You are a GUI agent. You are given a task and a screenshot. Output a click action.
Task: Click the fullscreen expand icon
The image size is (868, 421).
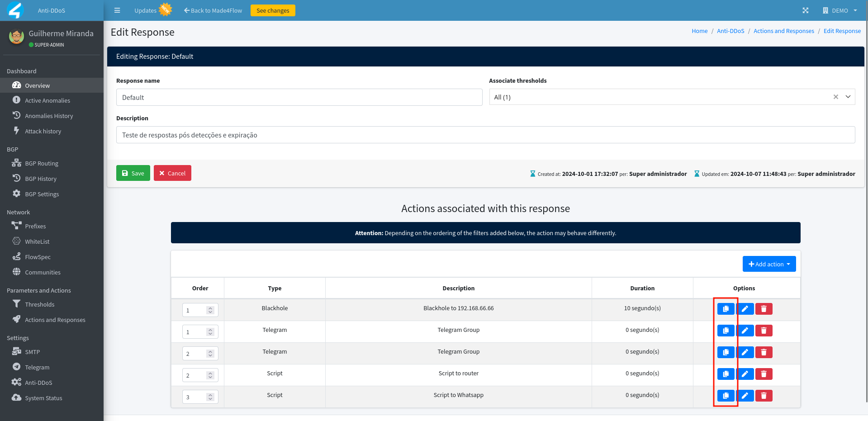pos(806,10)
